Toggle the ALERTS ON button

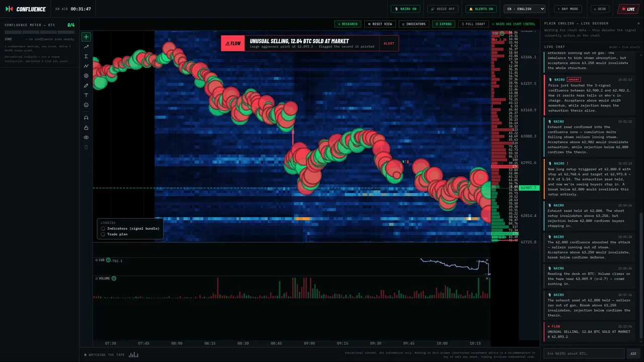coord(481,9)
